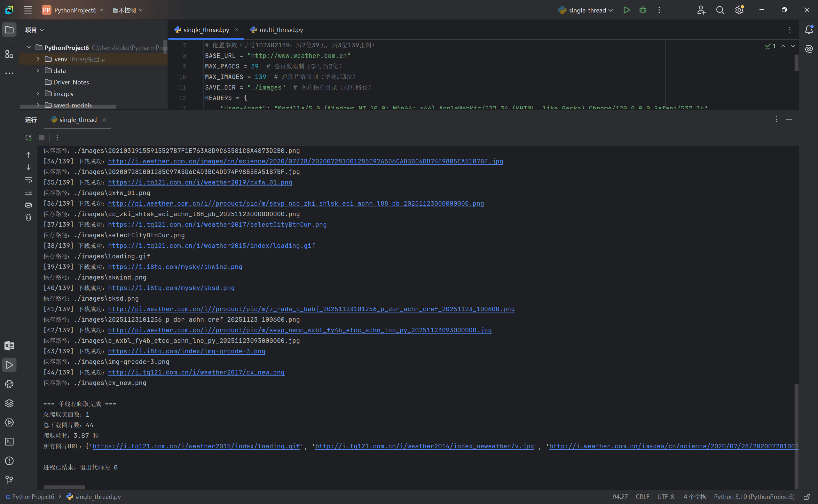Open the Python Packages layers icon
Viewport: 818px width, 504px height.
pos(9,403)
